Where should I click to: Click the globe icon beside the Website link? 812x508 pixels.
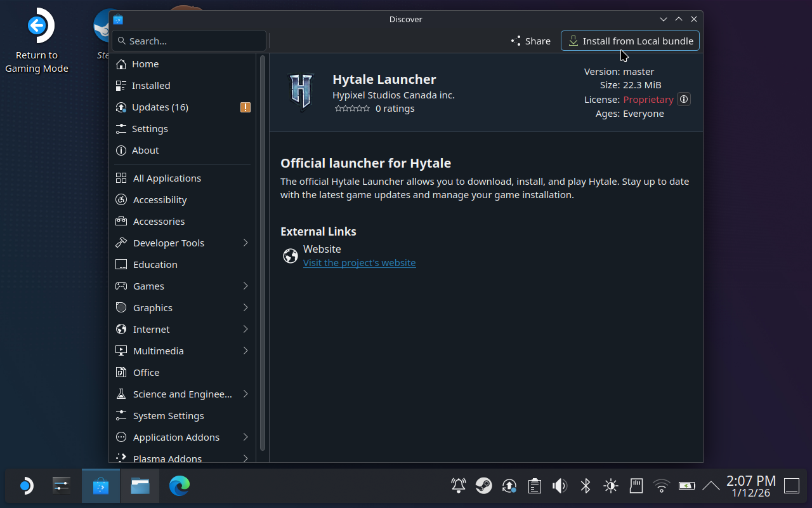pos(290,256)
